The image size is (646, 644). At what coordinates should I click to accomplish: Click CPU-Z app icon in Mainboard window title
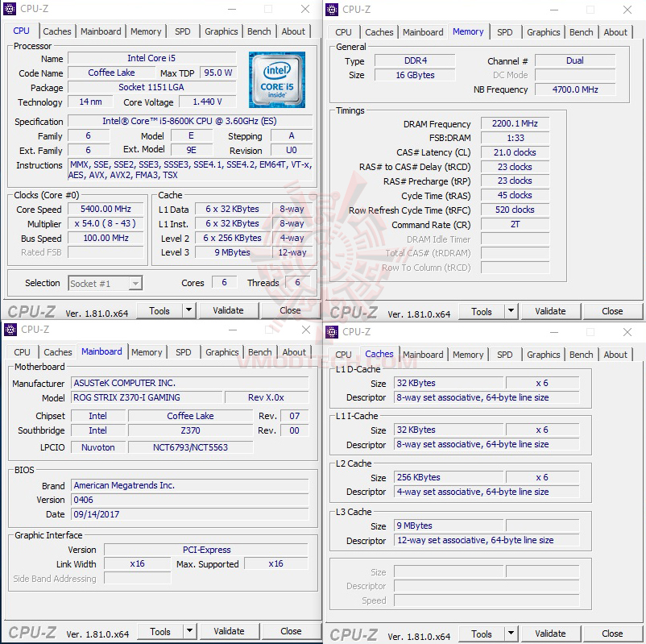[x=10, y=330]
